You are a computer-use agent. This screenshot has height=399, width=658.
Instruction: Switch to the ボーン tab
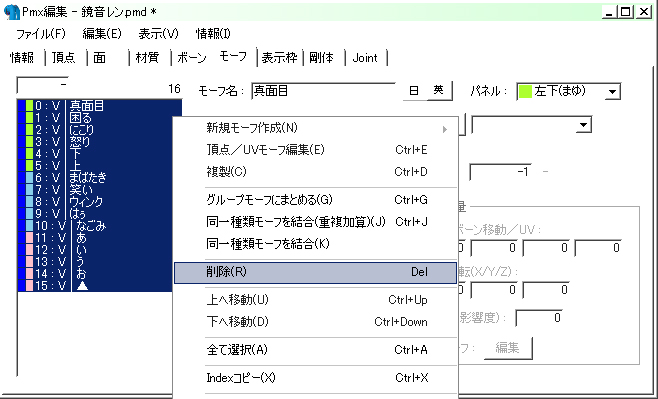(192, 57)
